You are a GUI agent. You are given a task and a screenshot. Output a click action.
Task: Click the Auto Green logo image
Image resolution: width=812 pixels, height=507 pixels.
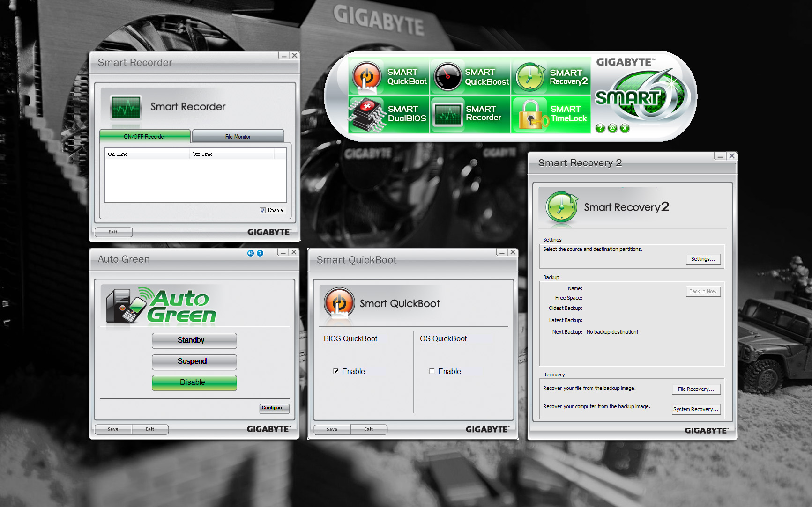tap(161, 306)
